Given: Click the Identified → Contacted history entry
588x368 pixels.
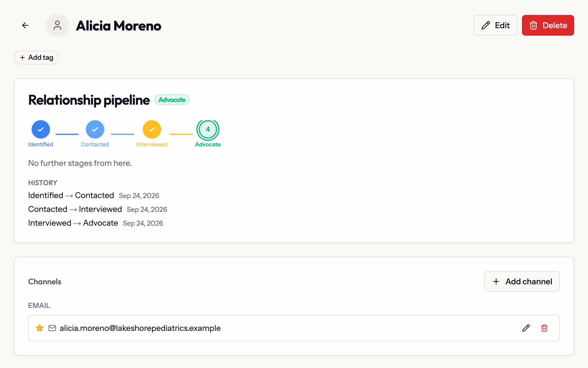Looking at the screenshot, I should [94, 195].
